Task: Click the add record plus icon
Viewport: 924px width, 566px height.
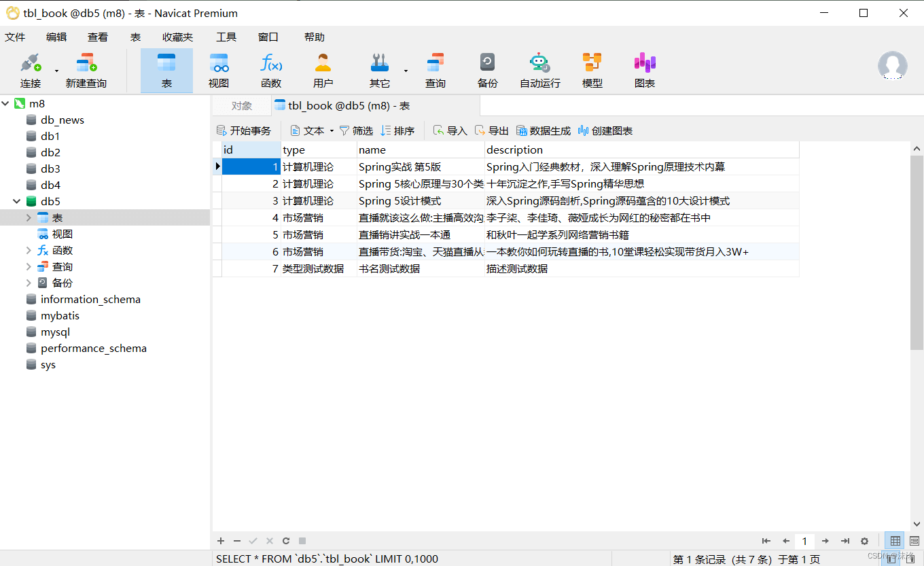Action: 221,541
